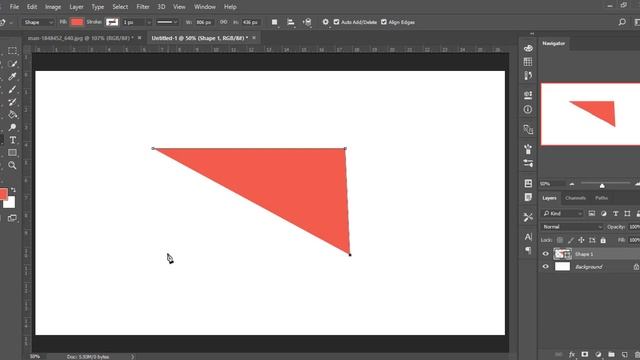Image resolution: width=640 pixels, height=360 pixels.
Task: Select the History Brush tool
Action: click(x=12, y=102)
